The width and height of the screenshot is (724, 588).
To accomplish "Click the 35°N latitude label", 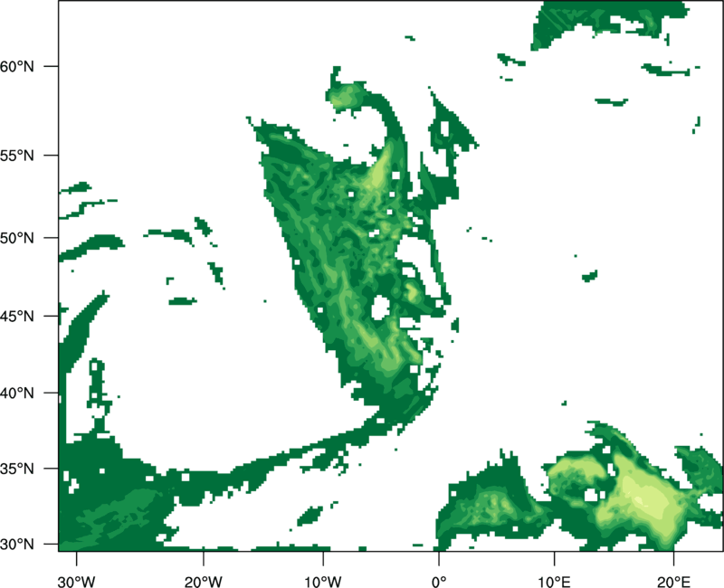I will coord(17,469).
